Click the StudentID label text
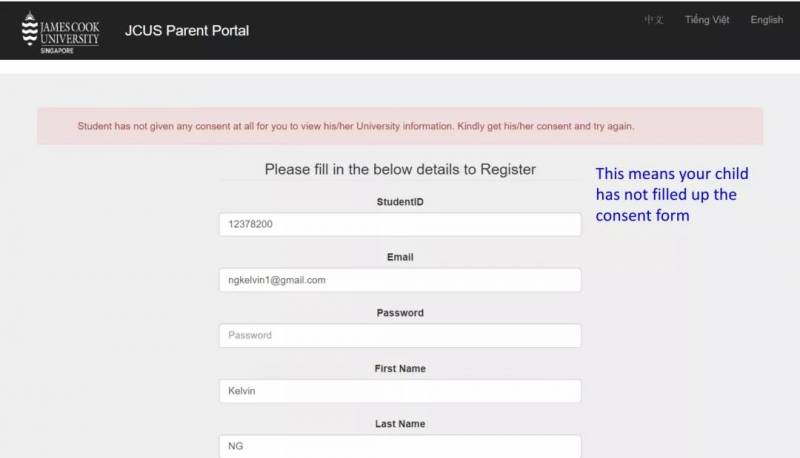This screenshot has width=800, height=458. pos(400,202)
